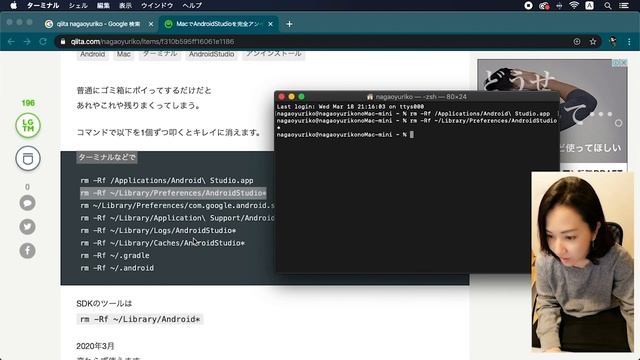This screenshot has width=640, height=360.
Task: Click the 2020年3月 text
Action: tap(95, 346)
